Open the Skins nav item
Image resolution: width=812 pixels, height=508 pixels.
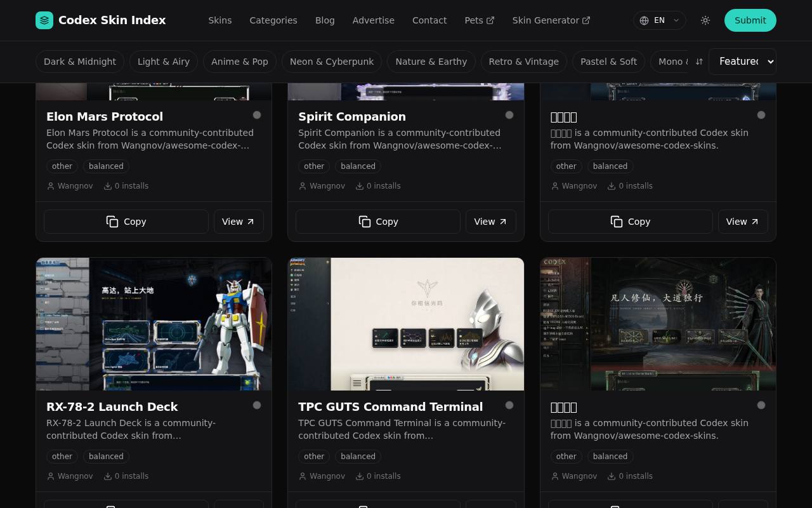(x=220, y=20)
